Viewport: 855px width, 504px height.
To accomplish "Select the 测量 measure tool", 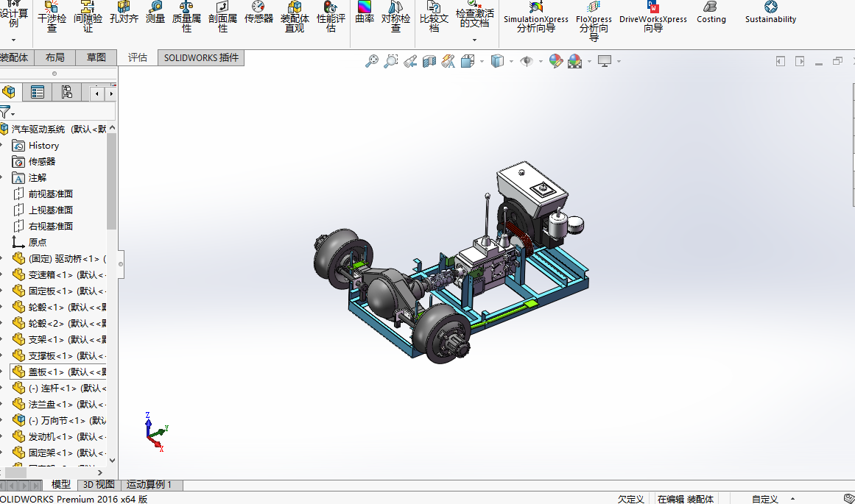I will (155, 13).
